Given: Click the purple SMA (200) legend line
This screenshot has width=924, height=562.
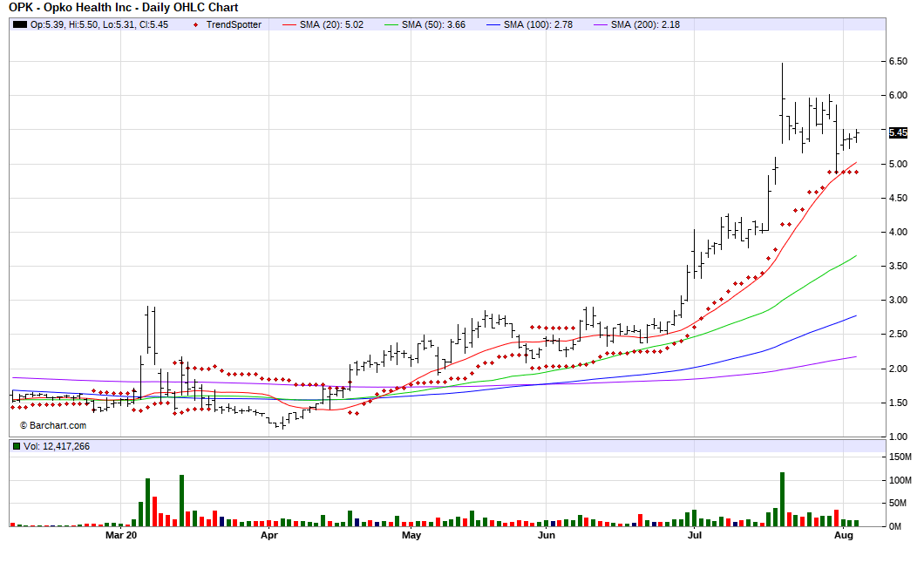Looking at the screenshot, I should point(601,24).
